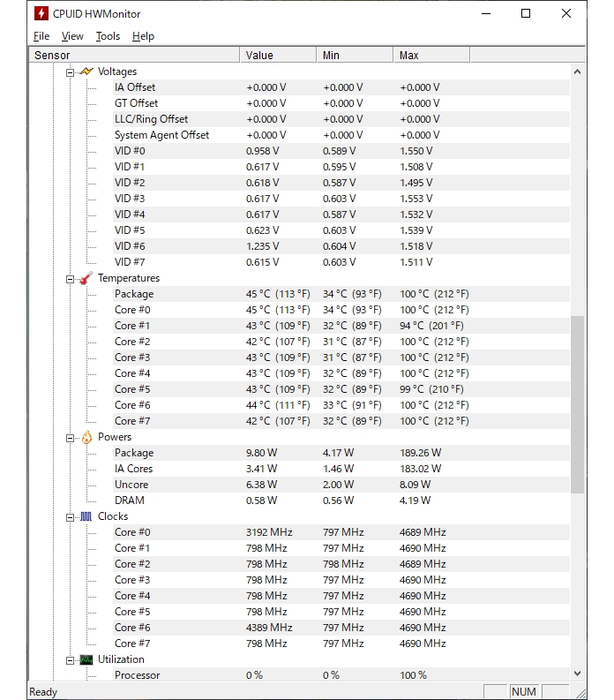Select the Processor utilization row
This screenshot has width=614, height=700.
[x=341, y=675]
